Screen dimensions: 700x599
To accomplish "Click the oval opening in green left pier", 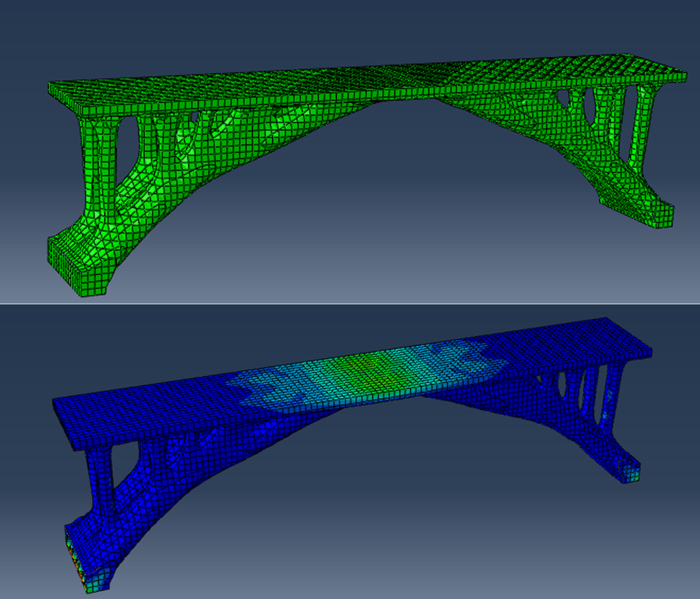I will pyautogui.click(x=126, y=147).
